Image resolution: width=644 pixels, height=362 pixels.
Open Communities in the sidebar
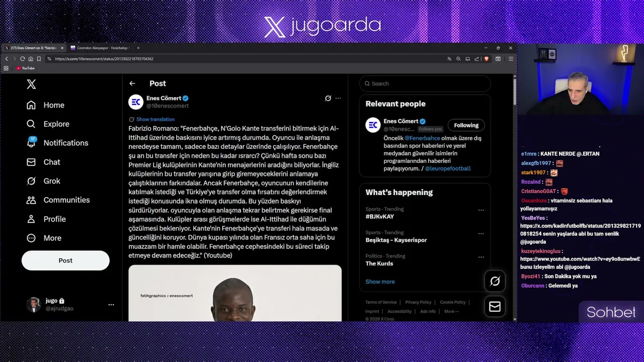(x=58, y=200)
